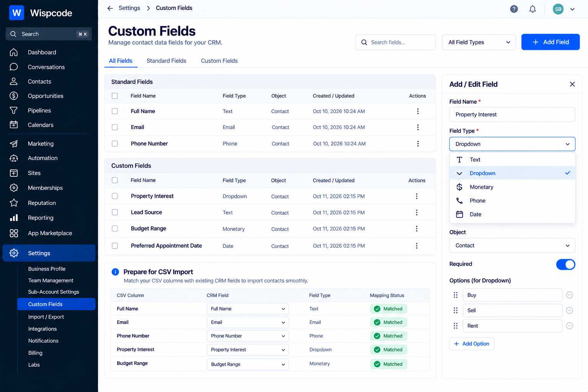
Task: Choose Date in the field type list
Action: coord(512,214)
